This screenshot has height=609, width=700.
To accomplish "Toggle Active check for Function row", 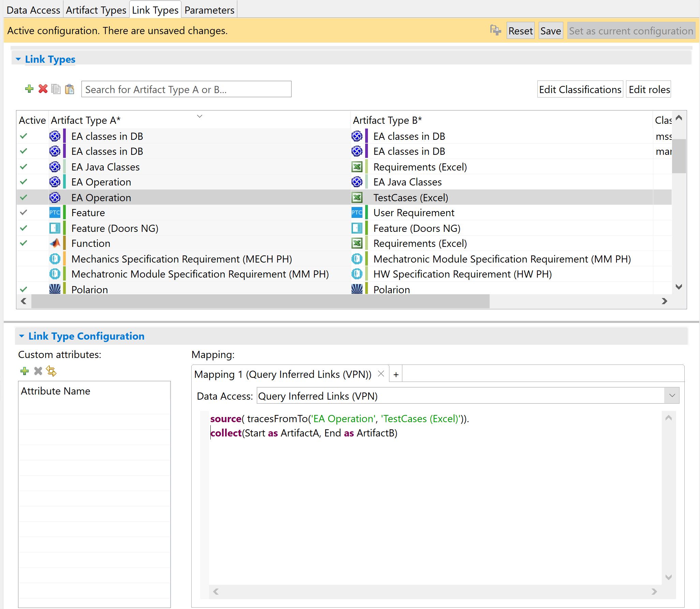I will 24,243.
